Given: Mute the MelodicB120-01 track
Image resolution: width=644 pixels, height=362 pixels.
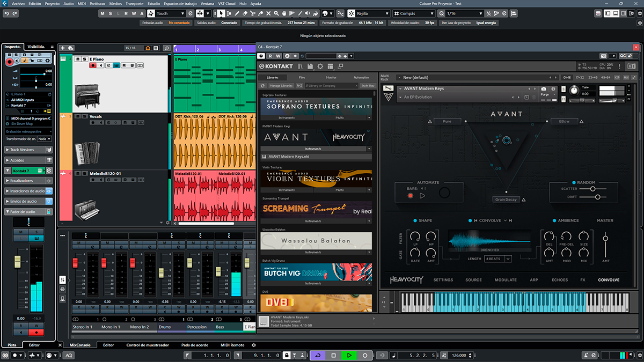Looking at the screenshot, I should [78, 173].
